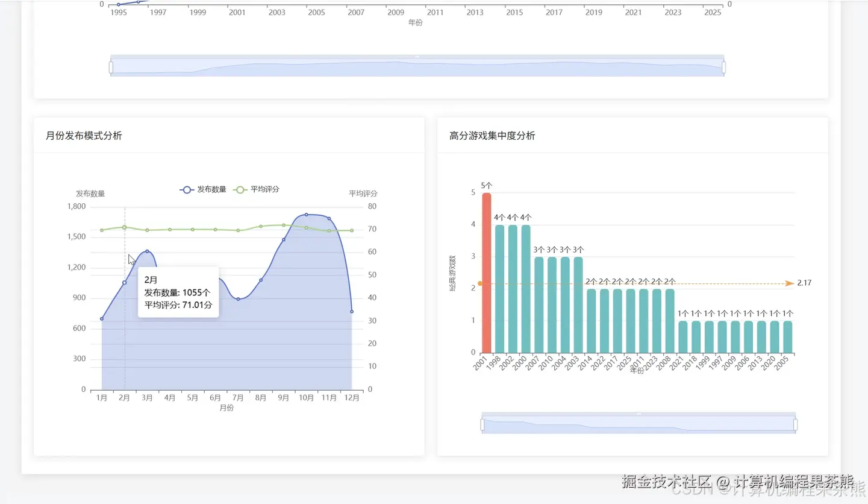The height and width of the screenshot is (504, 868).
Task: Click the right handle of the bar chart zoom slider
Action: tap(795, 424)
